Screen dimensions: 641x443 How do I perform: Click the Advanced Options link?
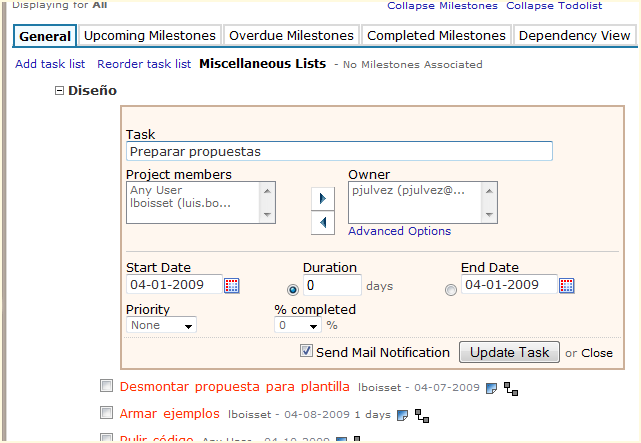[399, 231]
